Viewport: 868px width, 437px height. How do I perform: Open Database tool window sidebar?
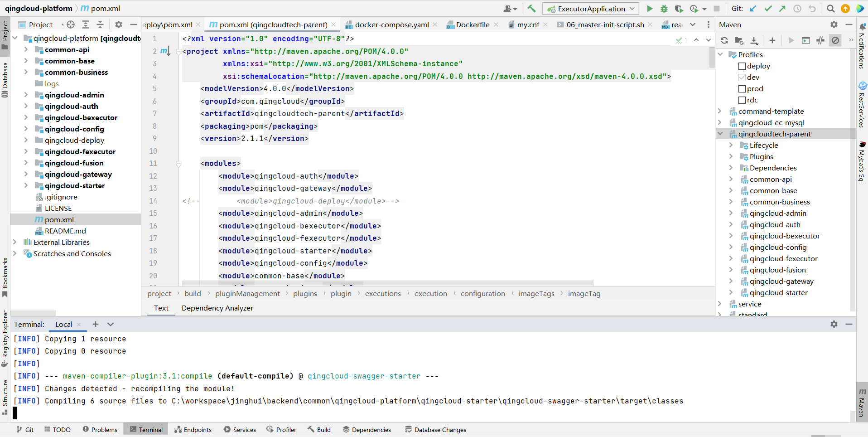click(x=5, y=80)
